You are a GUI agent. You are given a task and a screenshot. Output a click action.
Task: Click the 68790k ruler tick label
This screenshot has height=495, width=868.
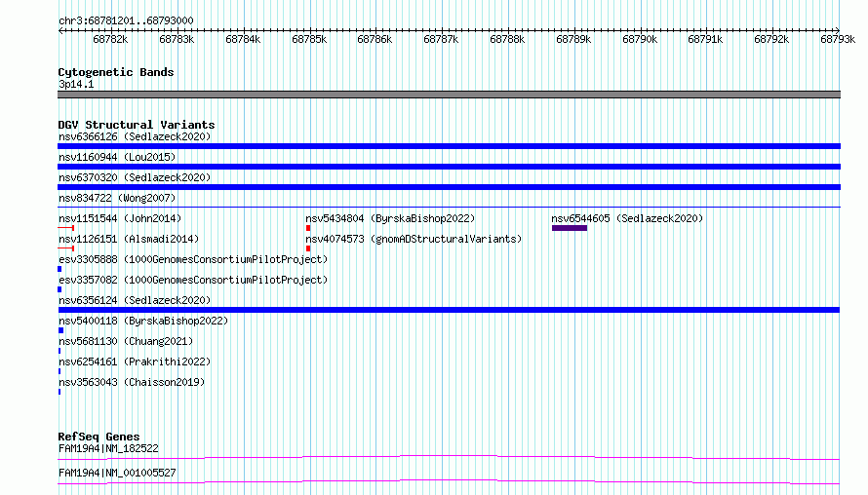(640, 39)
